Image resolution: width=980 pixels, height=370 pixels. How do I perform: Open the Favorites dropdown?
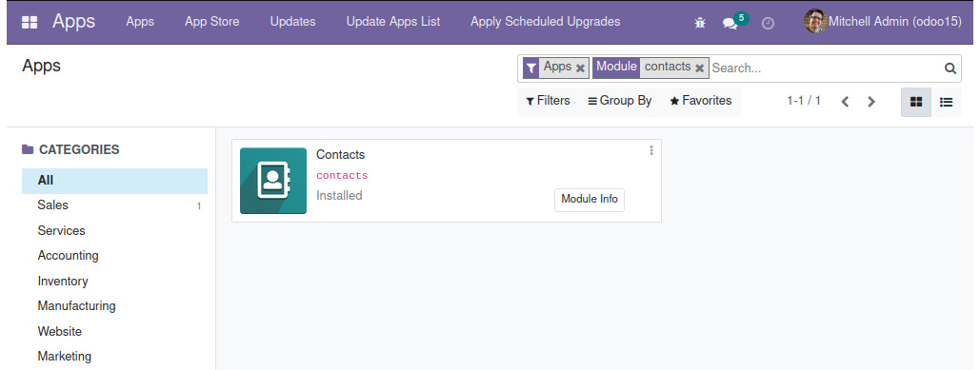click(701, 101)
